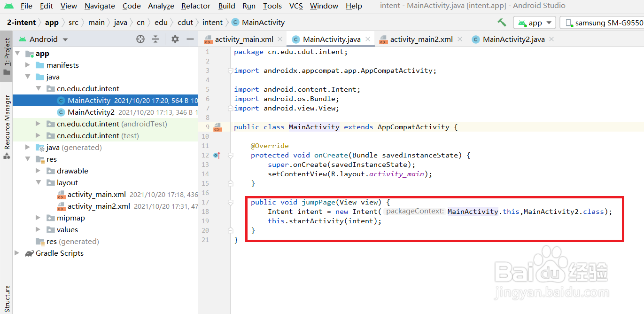Open the Navigate menu
Screen dimensions: 644x314
100,6
